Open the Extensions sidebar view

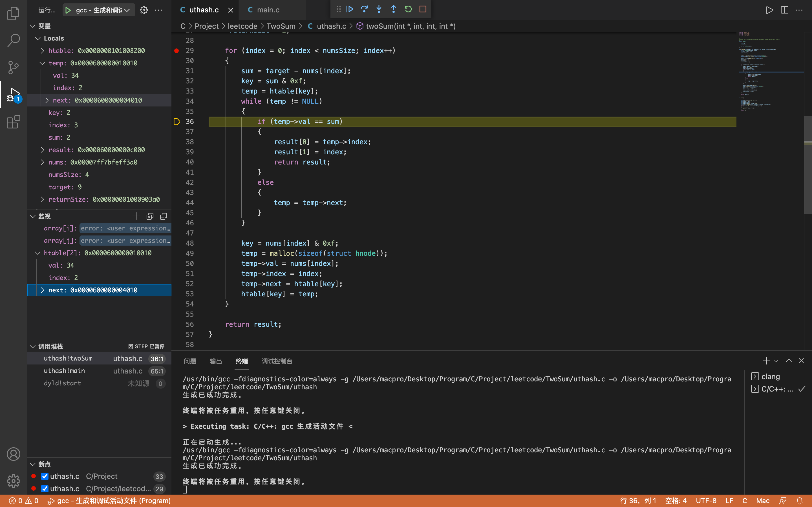click(x=14, y=122)
